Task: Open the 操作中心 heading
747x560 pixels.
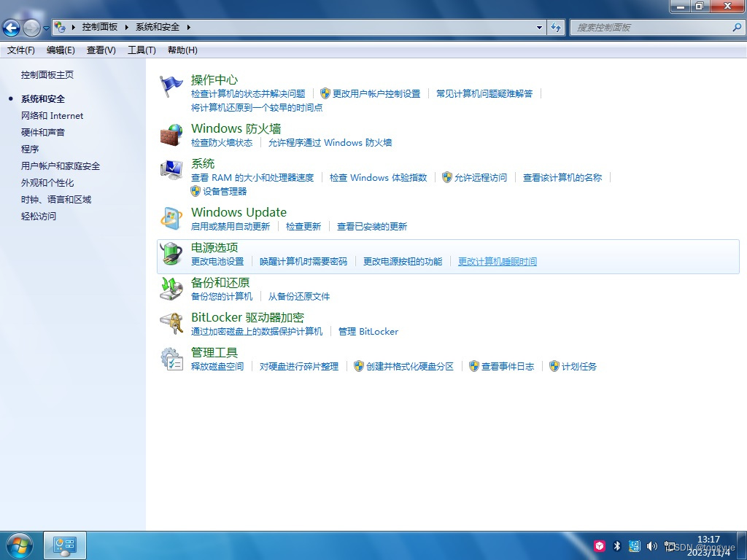Action: click(x=214, y=79)
